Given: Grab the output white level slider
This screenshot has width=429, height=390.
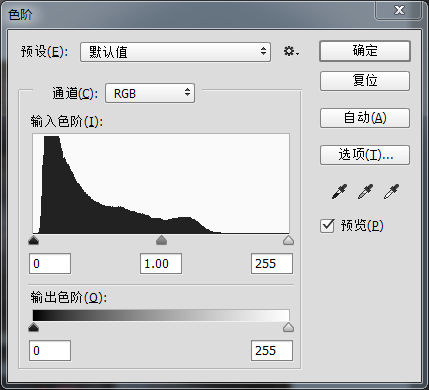Looking at the screenshot, I should click(288, 327).
